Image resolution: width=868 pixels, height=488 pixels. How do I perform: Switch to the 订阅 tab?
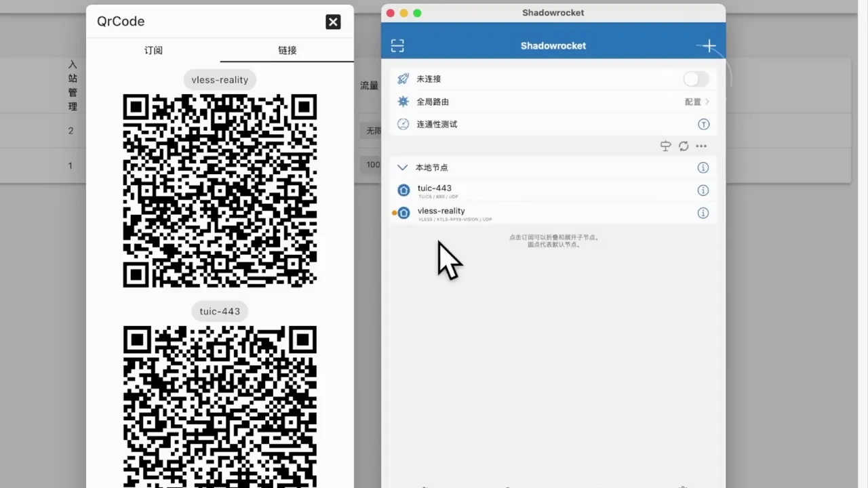(153, 50)
